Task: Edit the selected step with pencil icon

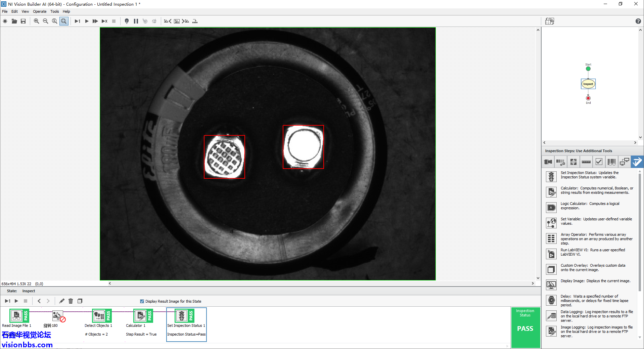Action: [62, 301]
